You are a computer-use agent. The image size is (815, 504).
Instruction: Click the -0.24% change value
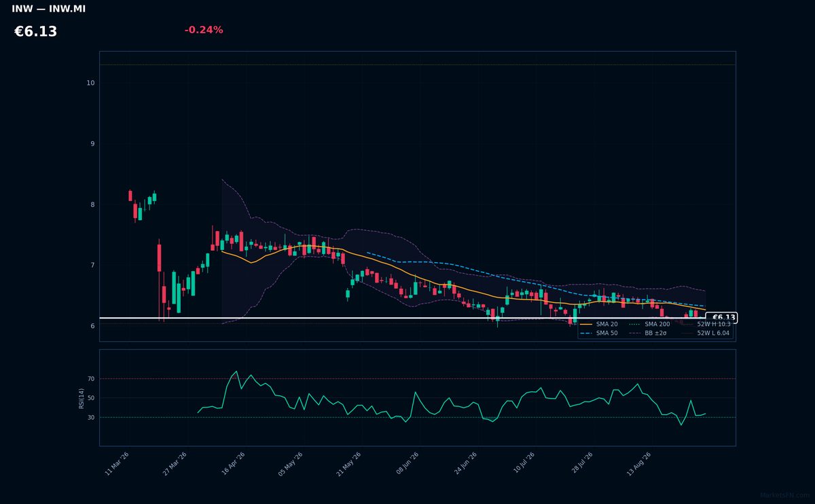point(204,30)
